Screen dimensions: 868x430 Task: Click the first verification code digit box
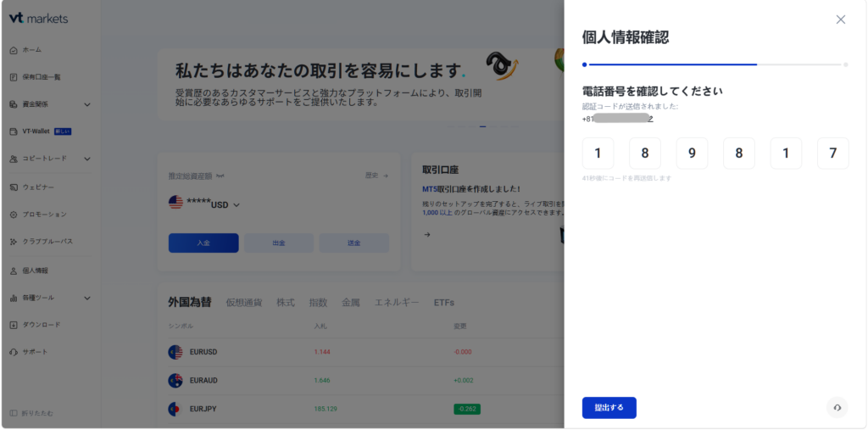pos(598,154)
